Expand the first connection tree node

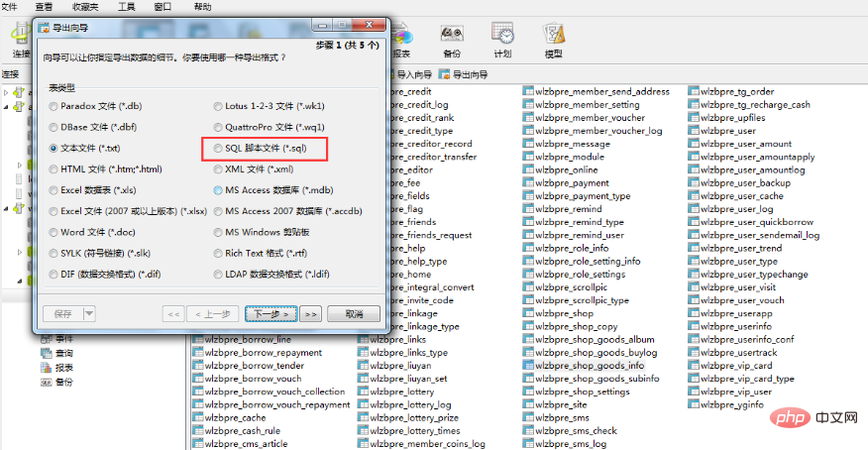(6, 92)
